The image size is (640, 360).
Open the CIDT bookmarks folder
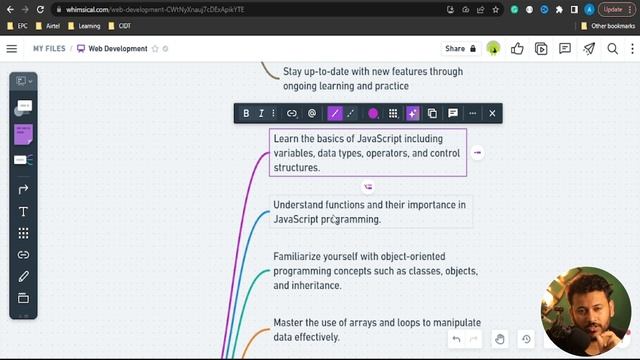point(120,26)
